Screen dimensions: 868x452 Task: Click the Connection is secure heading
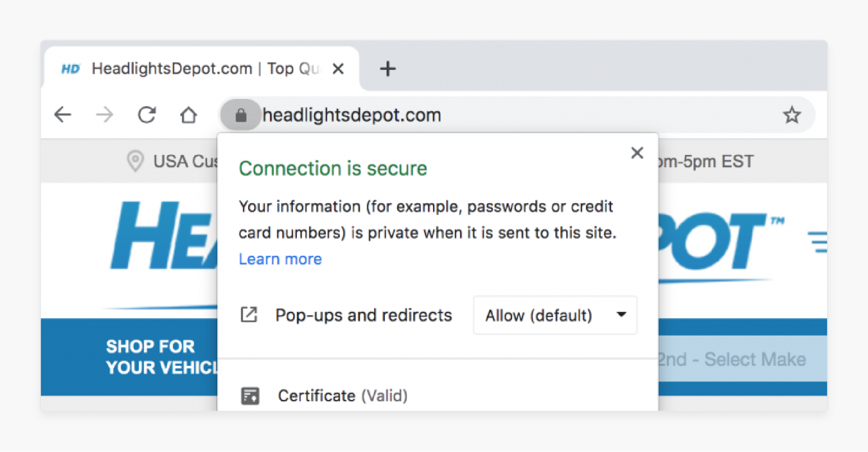[x=333, y=168]
